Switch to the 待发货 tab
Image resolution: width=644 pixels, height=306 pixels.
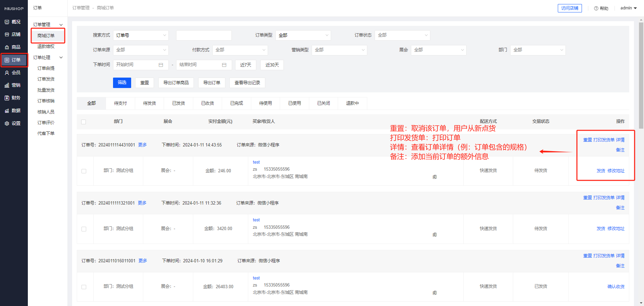pyautogui.click(x=149, y=103)
